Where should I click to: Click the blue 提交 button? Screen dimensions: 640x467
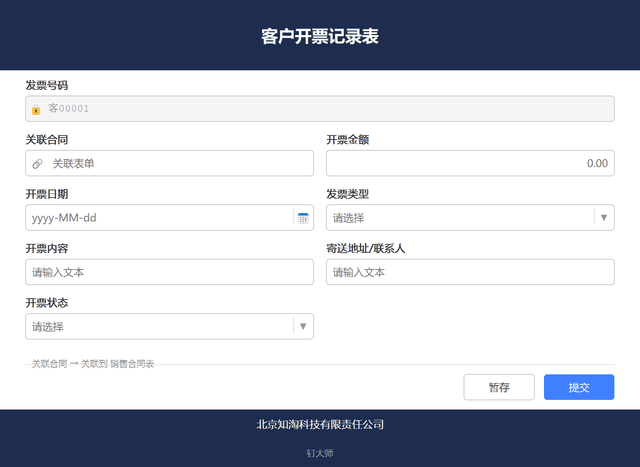[x=579, y=387]
